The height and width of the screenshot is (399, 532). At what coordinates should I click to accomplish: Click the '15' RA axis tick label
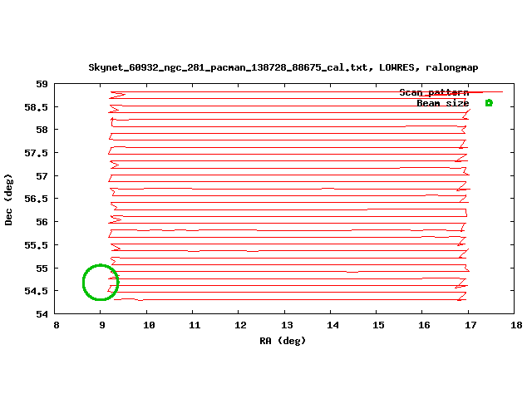(378, 325)
